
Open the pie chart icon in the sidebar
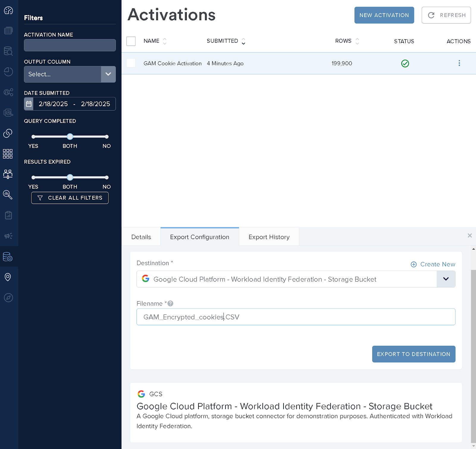pos(8,72)
